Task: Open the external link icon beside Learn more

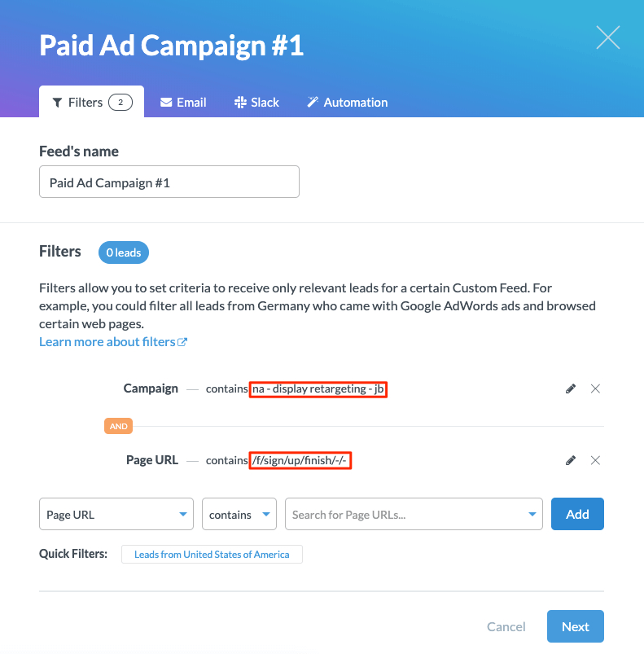Action: click(183, 341)
